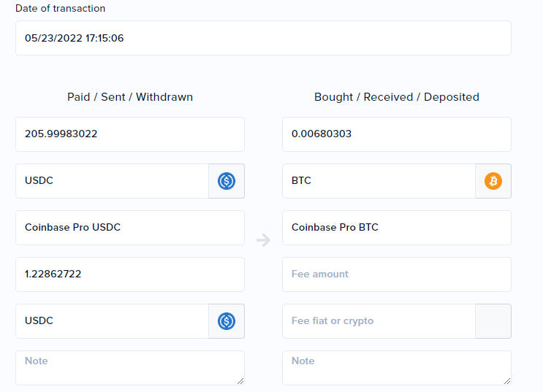Click the USDC coin icon beside paid currency
This screenshot has width=543, height=392.
click(227, 181)
